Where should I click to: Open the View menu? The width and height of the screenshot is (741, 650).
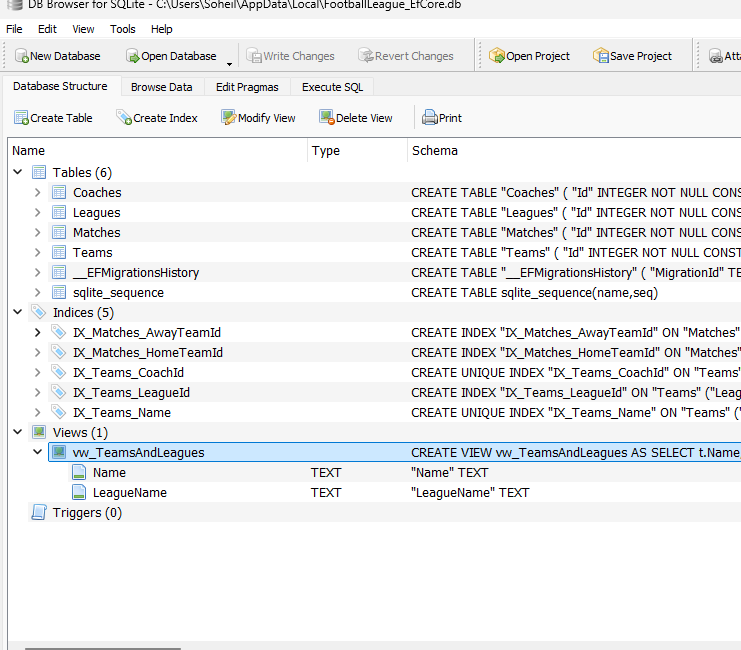point(83,29)
